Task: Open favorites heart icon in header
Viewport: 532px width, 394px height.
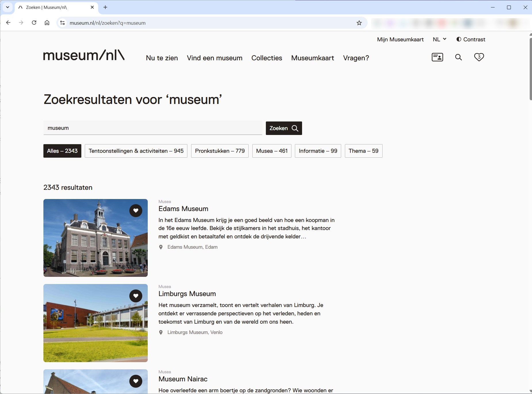Action: (x=479, y=57)
